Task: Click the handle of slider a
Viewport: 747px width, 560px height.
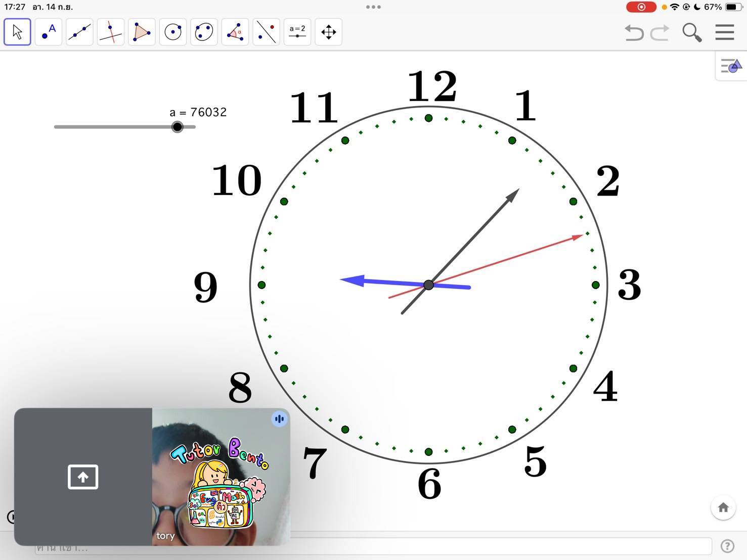Action: (177, 127)
